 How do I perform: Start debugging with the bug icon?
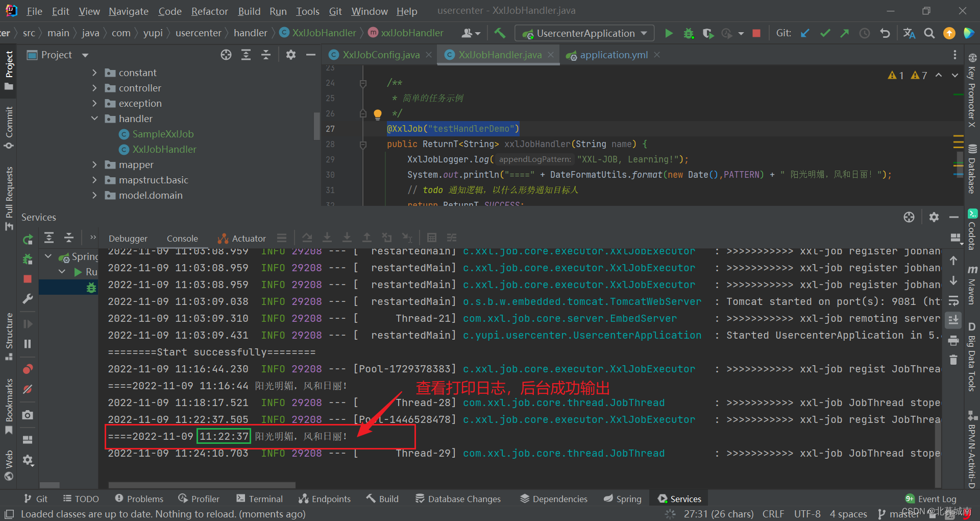tap(689, 33)
